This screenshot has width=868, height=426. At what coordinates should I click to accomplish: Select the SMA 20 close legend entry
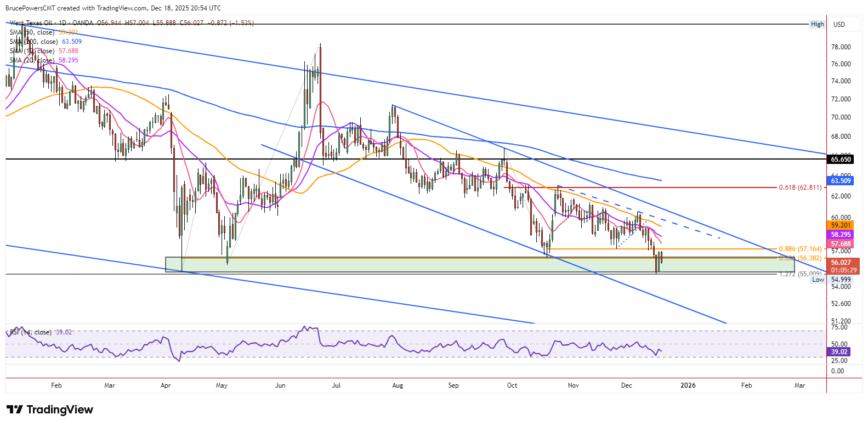33,60
